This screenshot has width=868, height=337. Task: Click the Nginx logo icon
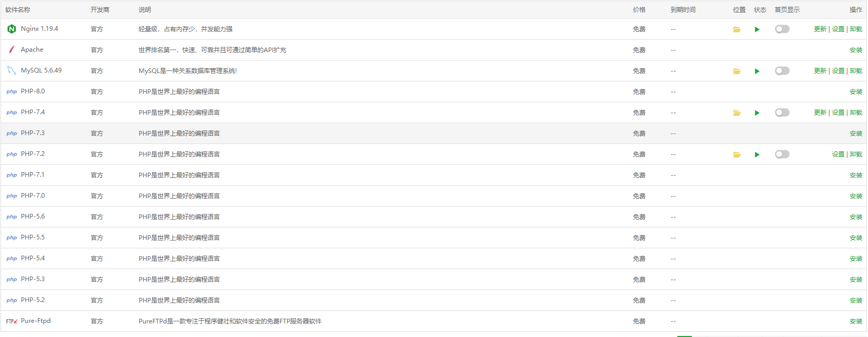pyautogui.click(x=11, y=29)
